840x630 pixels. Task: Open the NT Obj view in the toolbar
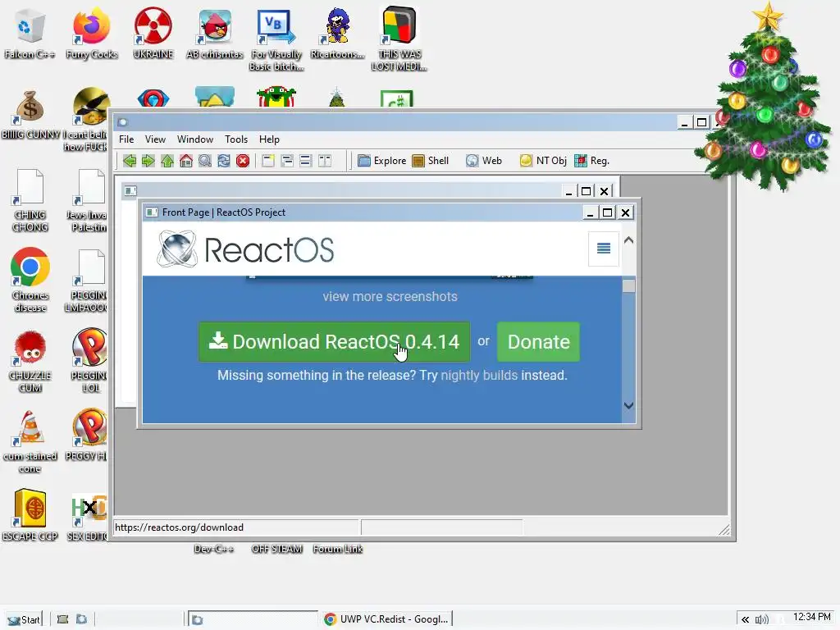[543, 161]
